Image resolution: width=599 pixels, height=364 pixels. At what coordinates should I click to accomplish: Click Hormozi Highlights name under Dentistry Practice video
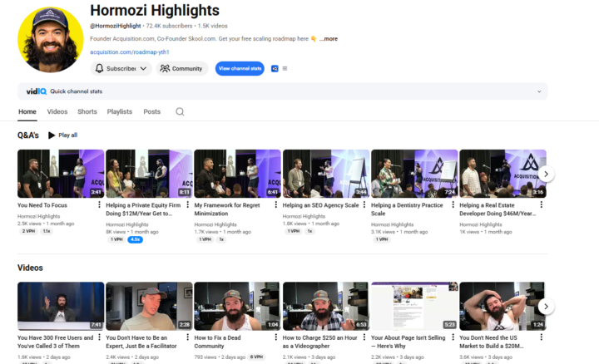[393, 224]
